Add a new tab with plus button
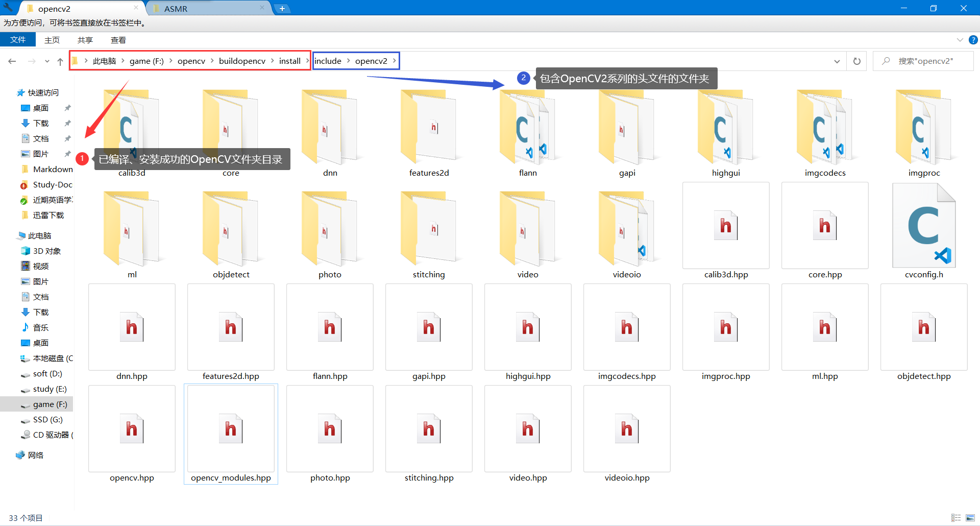The height and width of the screenshot is (526, 980). coord(282,9)
